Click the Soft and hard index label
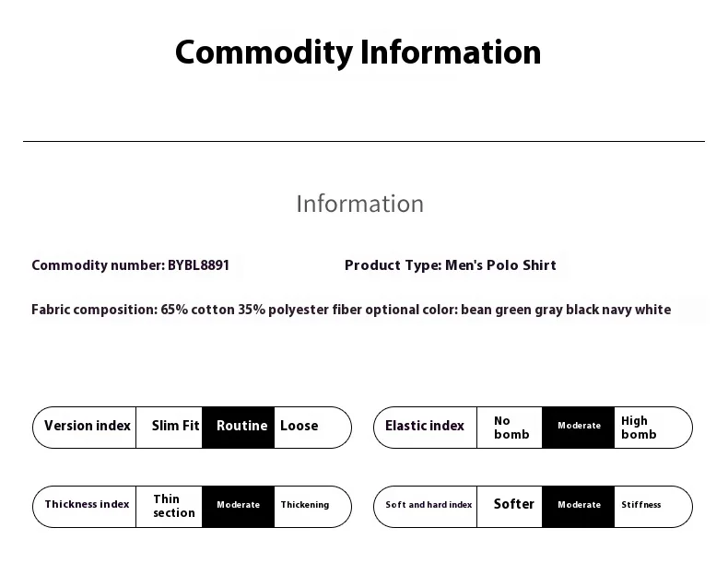728x563 pixels. (429, 506)
